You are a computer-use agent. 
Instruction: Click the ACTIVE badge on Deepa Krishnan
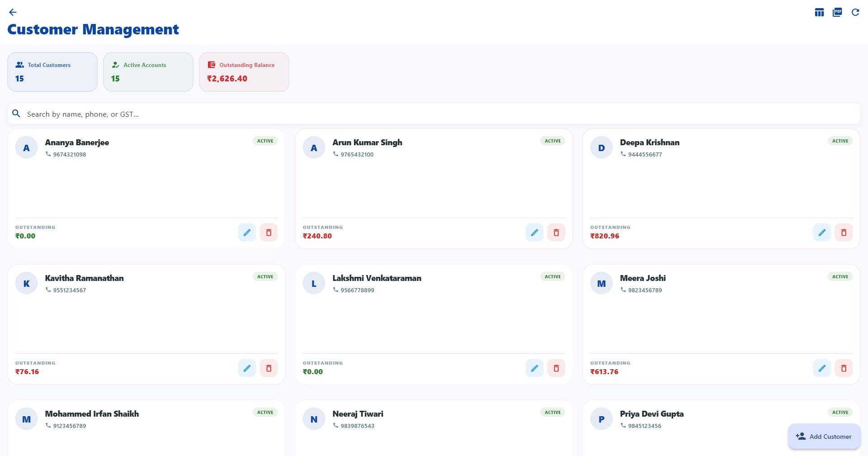[840, 141]
